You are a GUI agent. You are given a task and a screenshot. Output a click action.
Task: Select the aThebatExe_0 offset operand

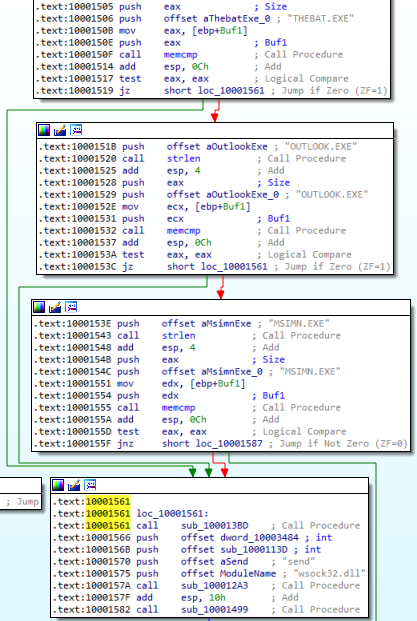click(x=236, y=19)
